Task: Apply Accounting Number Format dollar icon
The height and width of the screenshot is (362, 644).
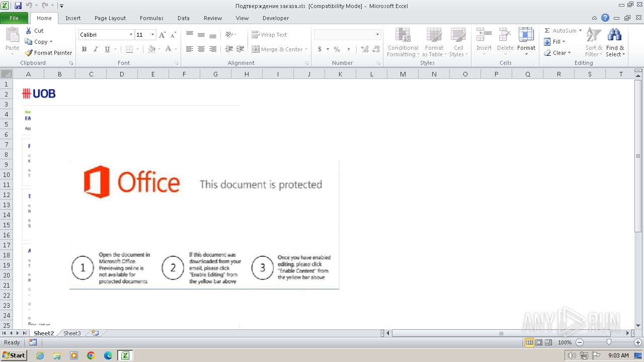Action: (319, 49)
